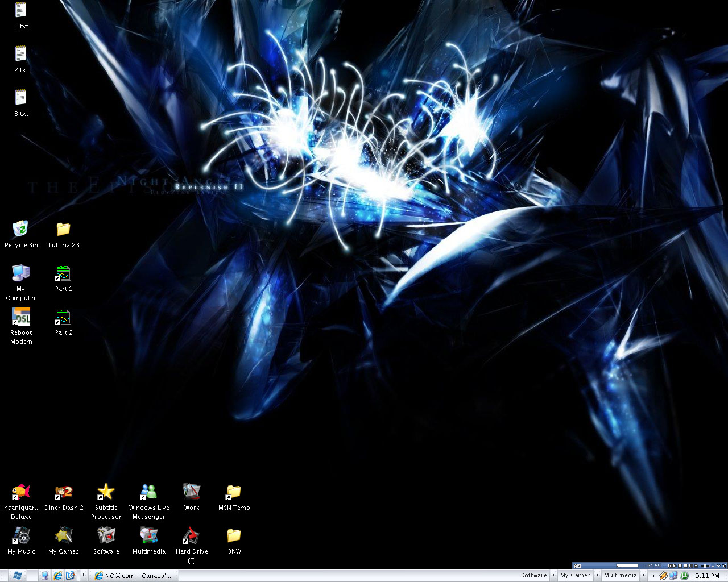Click the mini player seek bar

(627, 566)
